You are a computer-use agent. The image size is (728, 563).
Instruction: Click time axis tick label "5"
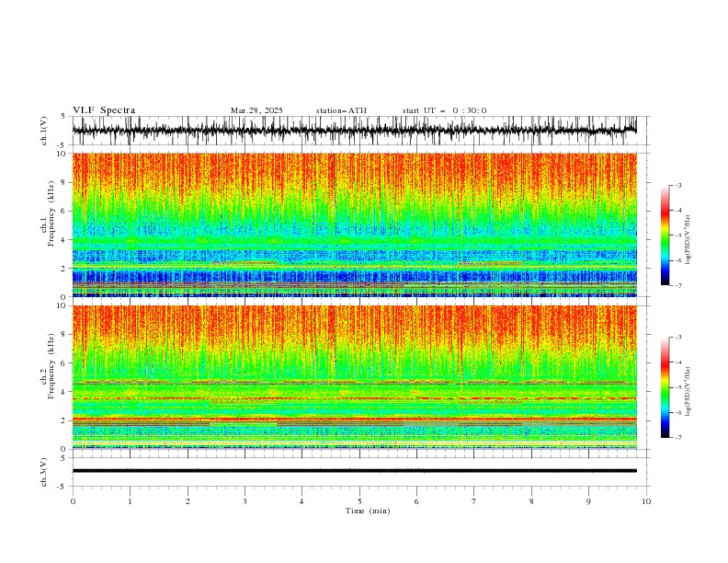click(359, 501)
